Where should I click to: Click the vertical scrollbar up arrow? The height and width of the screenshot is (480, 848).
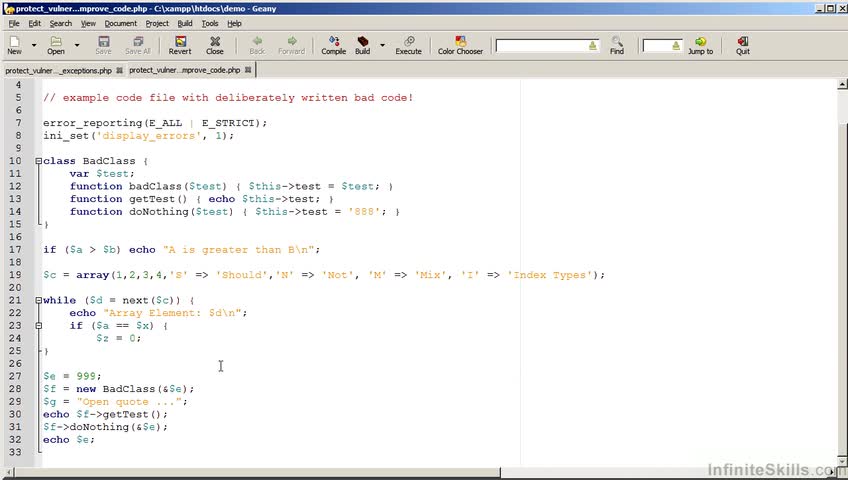tap(842, 84)
